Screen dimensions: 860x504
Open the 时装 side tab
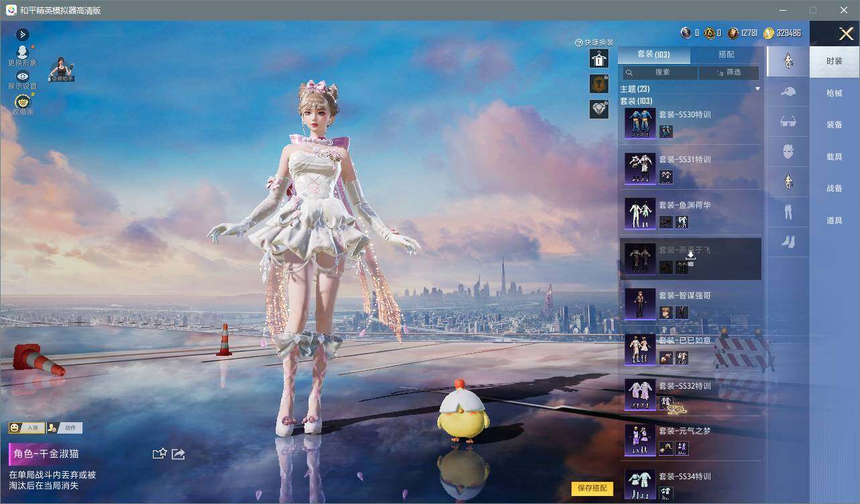click(x=835, y=61)
